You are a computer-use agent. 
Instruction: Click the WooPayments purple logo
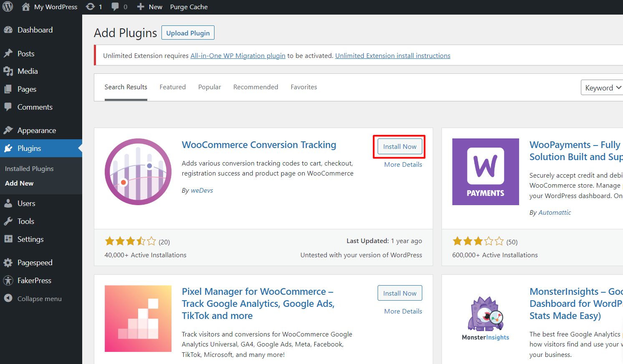(486, 172)
